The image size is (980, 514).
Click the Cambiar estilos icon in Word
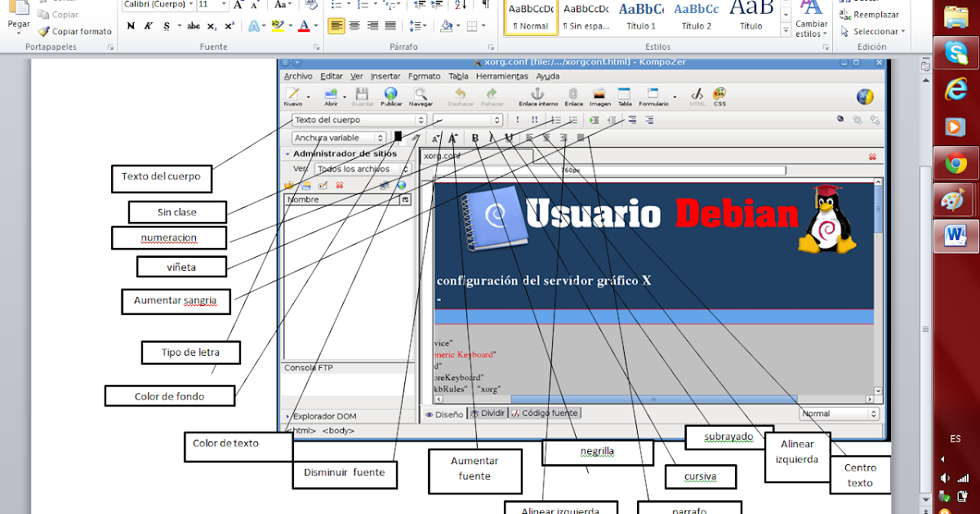coord(811,18)
